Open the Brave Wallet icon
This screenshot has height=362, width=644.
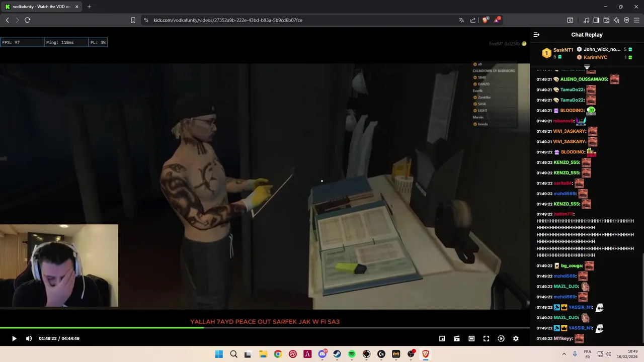[606, 20]
